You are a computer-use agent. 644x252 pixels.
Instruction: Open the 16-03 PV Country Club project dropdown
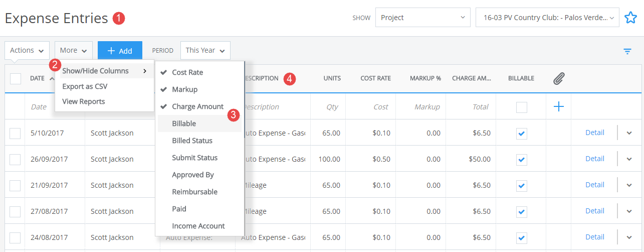547,18
